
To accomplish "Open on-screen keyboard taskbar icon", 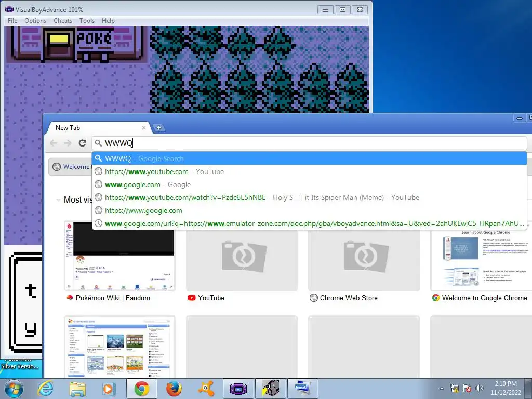I will tap(303, 389).
